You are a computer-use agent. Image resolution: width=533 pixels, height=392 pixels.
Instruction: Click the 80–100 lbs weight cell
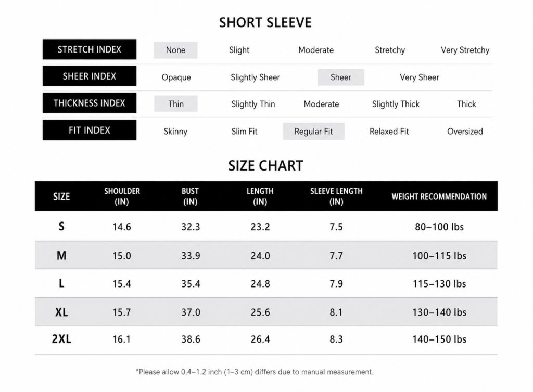coord(439,227)
